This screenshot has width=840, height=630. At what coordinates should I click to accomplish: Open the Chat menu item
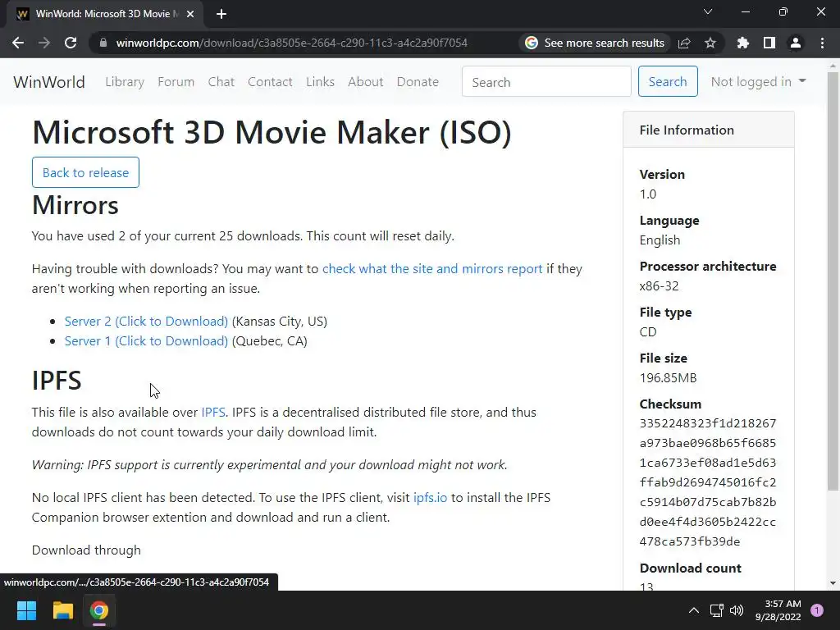click(x=221, y=82)
